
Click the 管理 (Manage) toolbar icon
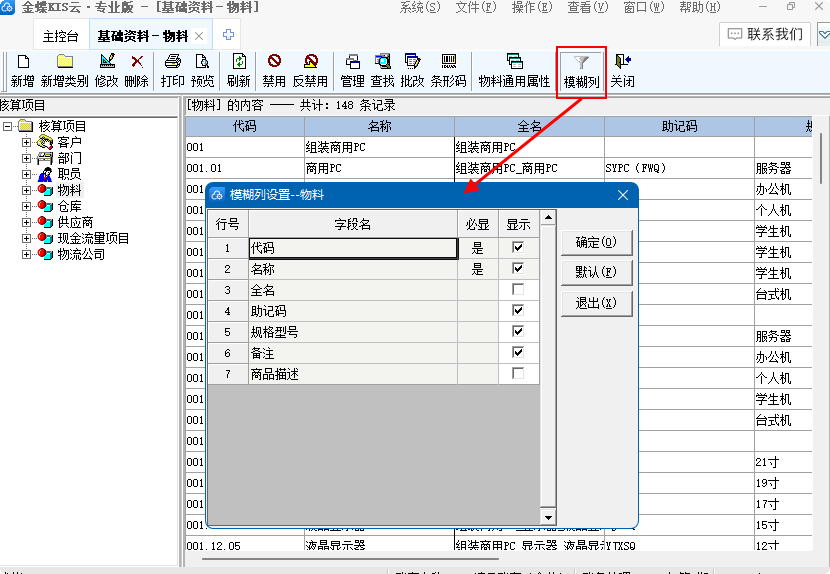(353, 62)
